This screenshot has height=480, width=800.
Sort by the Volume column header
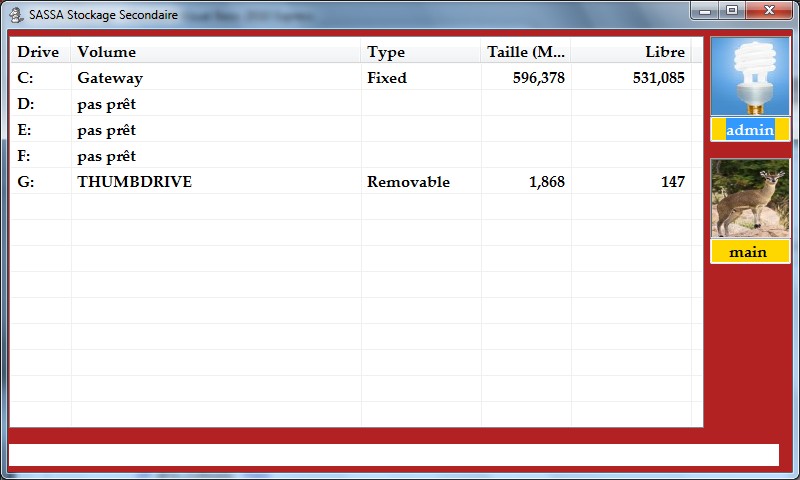click(x=215, y=52)
